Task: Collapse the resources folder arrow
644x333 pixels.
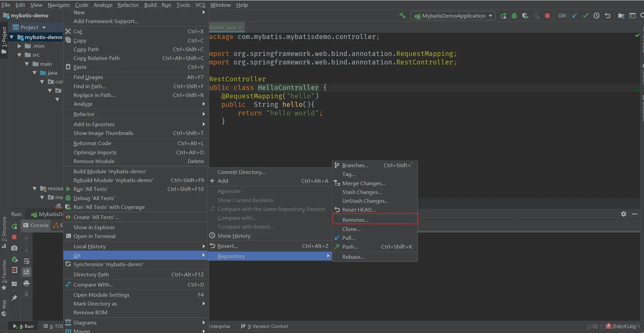Action: coord(34,188)
